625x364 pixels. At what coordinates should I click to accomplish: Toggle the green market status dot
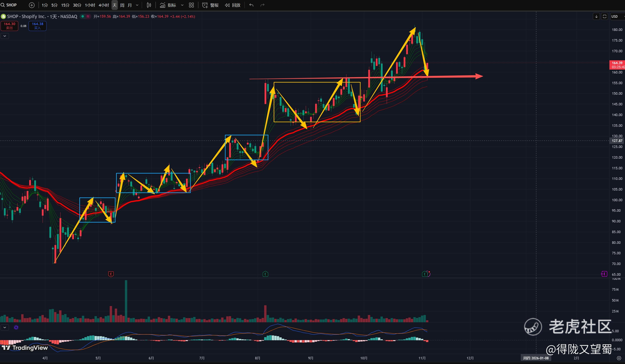(83, 16)
